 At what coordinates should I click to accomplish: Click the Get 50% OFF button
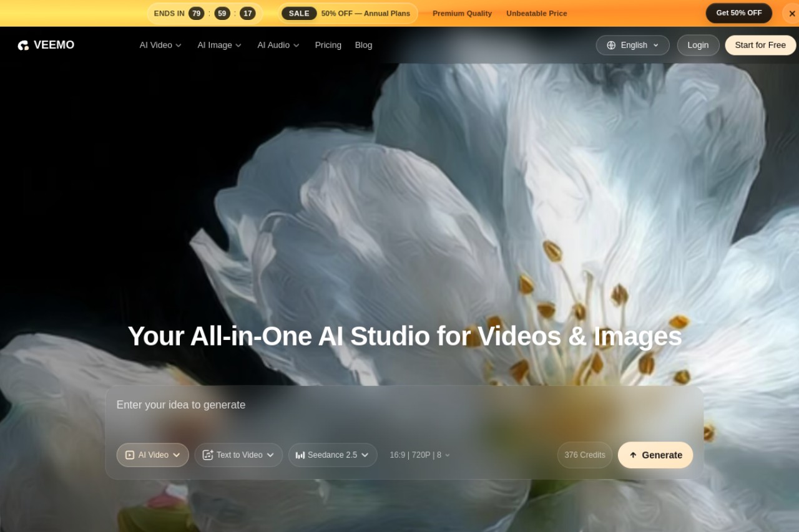739,13
